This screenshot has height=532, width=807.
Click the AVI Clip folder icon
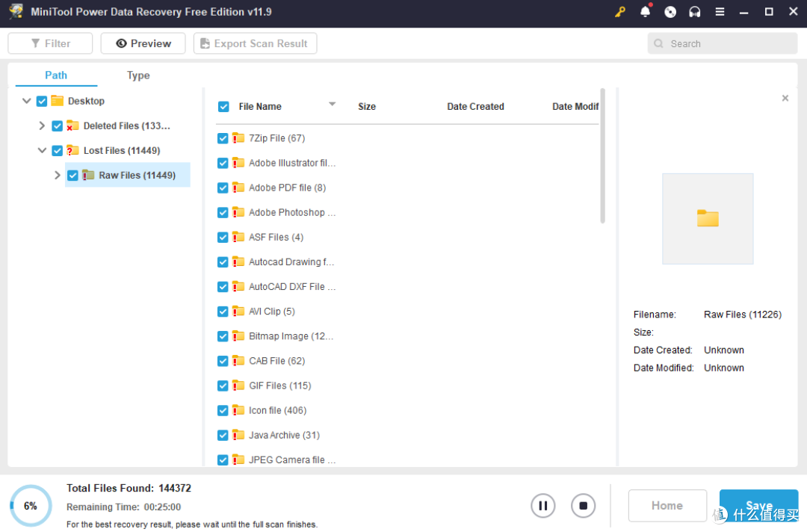coord(238,311)
